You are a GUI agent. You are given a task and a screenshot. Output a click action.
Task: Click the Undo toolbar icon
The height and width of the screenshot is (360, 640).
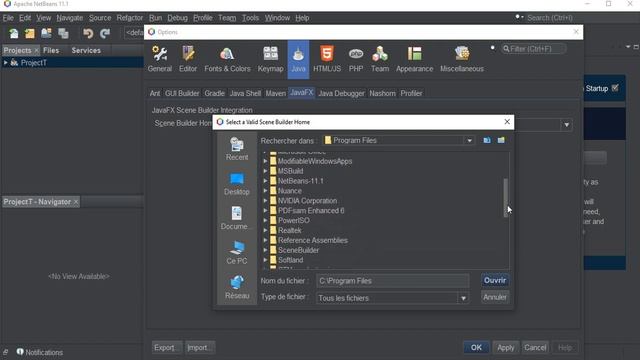tap(88, 33)
